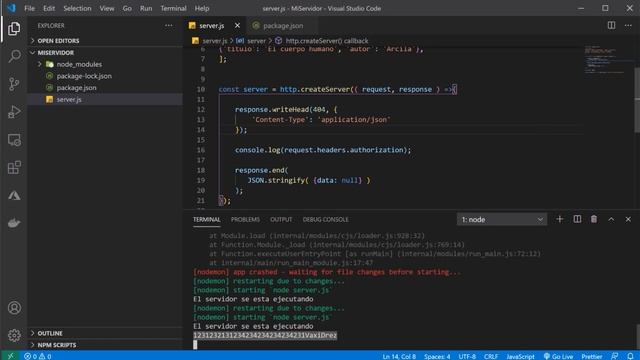Change language mode from JavaScript

(520, 356)
